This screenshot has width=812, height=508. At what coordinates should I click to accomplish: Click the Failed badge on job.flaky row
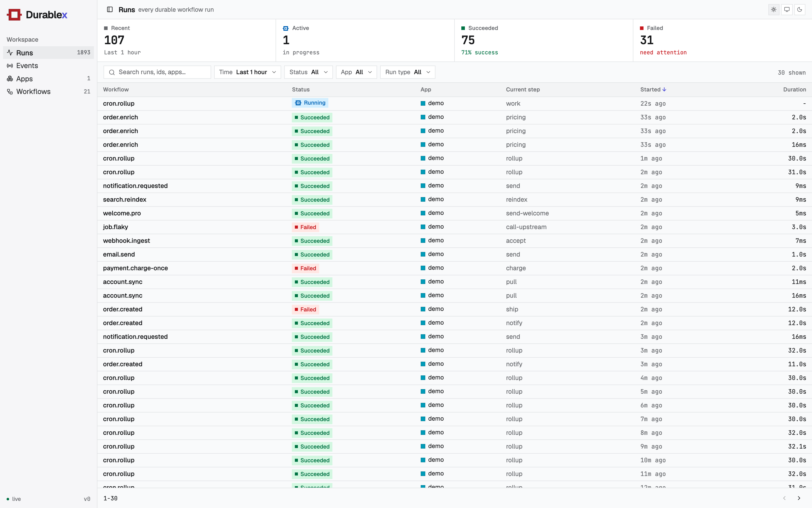[x=305, y=227]
